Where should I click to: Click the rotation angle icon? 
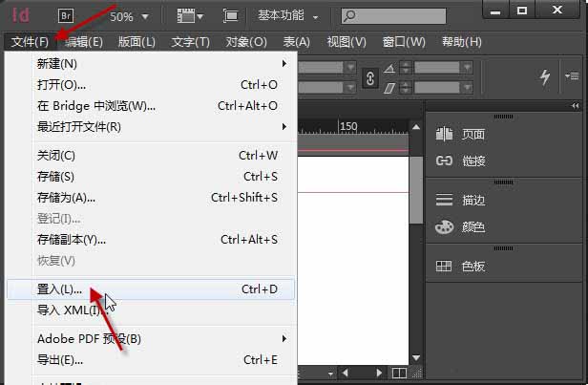389,68
